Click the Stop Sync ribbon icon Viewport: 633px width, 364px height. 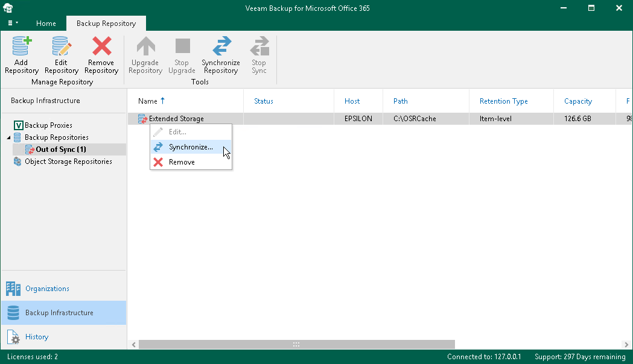click(259, 46)
